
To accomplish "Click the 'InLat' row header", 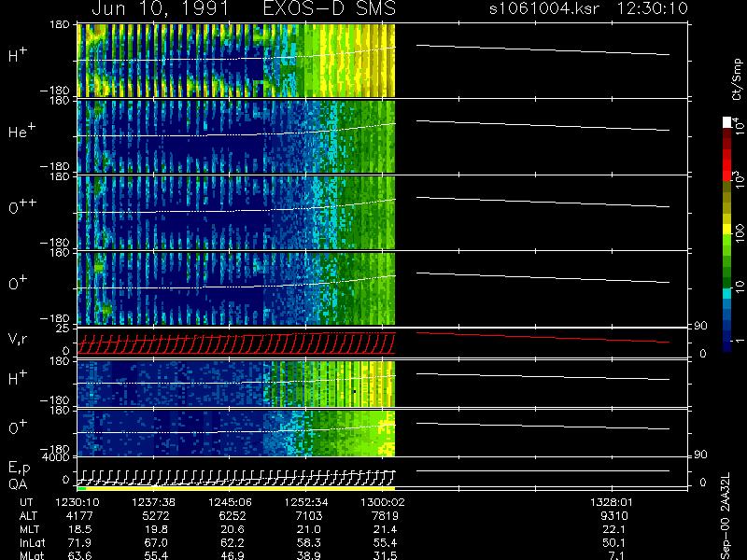I will [x=31, y=542].
